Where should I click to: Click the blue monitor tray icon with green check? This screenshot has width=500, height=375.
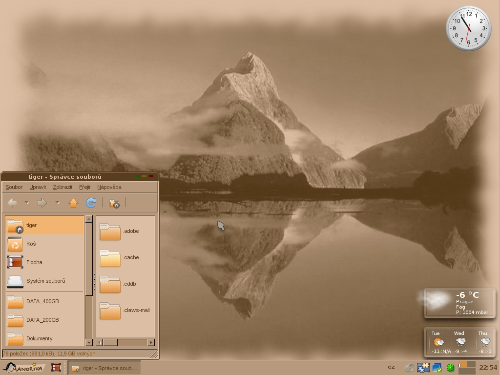(x=437, y=368)
